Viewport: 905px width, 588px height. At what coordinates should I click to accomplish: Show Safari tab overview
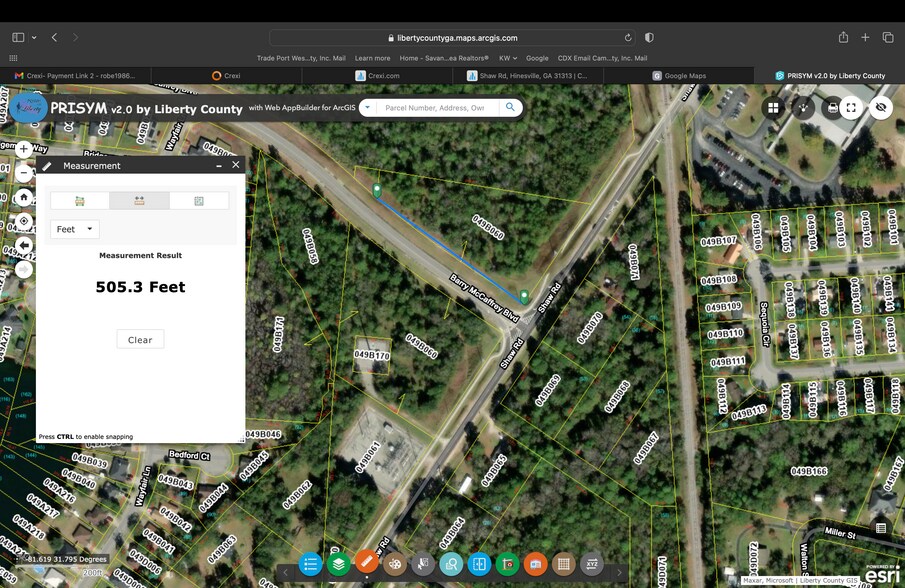pos(888,38)
